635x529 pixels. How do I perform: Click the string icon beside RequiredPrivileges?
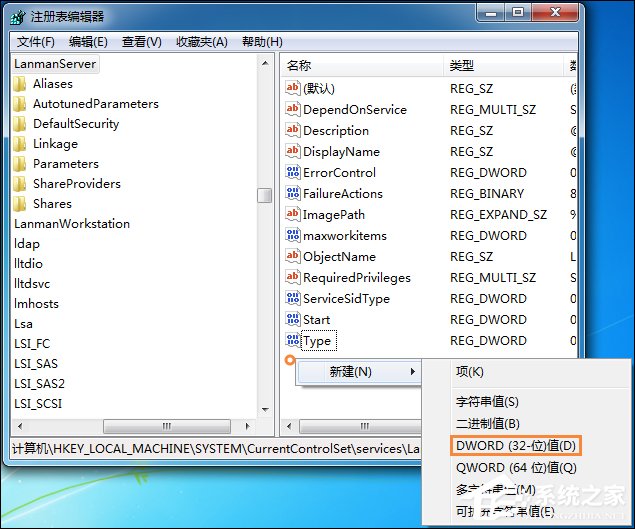[292, 277]
